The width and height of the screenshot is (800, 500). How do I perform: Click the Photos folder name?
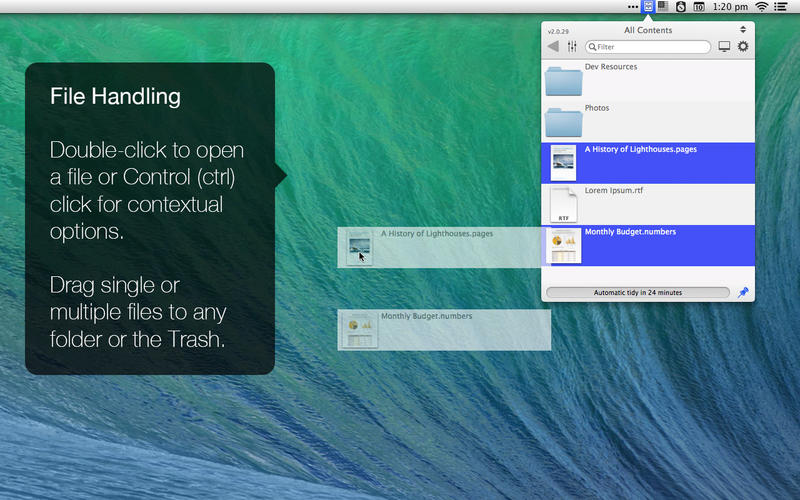597,108
